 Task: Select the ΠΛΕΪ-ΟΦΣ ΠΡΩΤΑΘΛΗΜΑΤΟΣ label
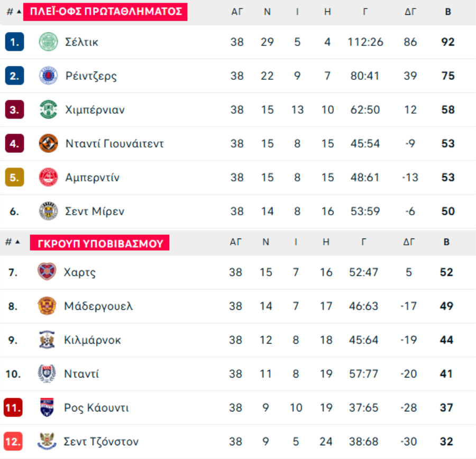(105, 12)
